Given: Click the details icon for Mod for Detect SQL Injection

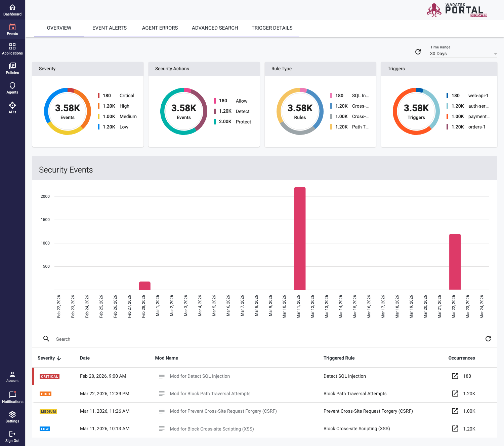Looking at the screenshot, I should 162,376.
